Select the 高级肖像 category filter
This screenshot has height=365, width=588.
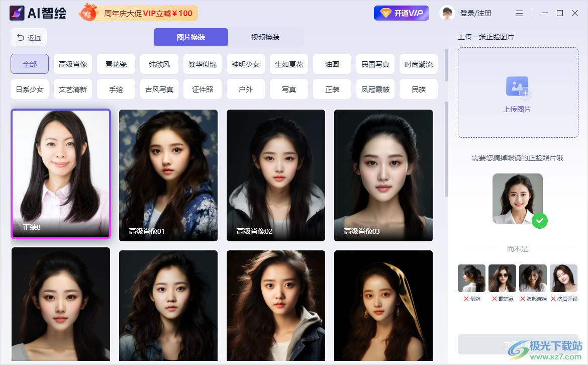73,64
